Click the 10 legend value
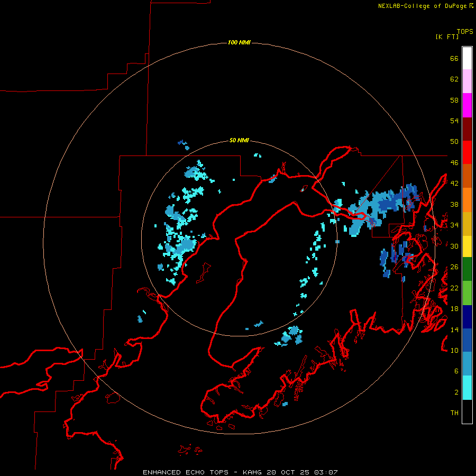 pyautogui.click(x=454, y=350)
